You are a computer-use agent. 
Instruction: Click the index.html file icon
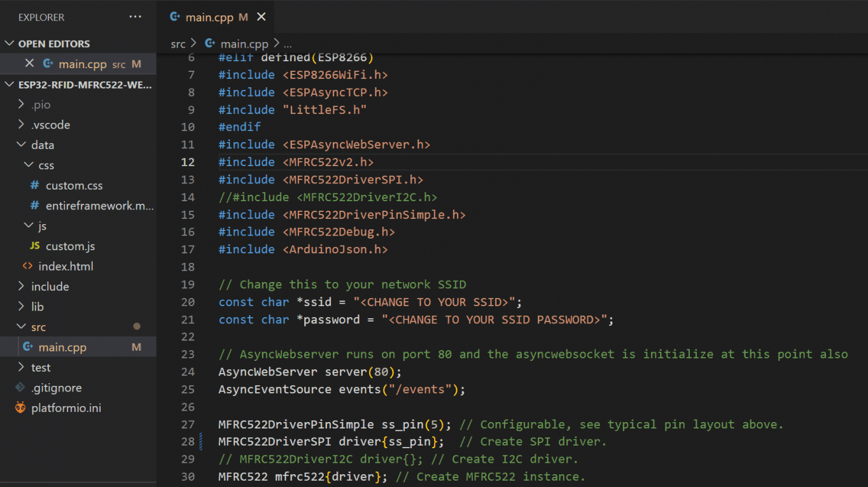[27, 266]
